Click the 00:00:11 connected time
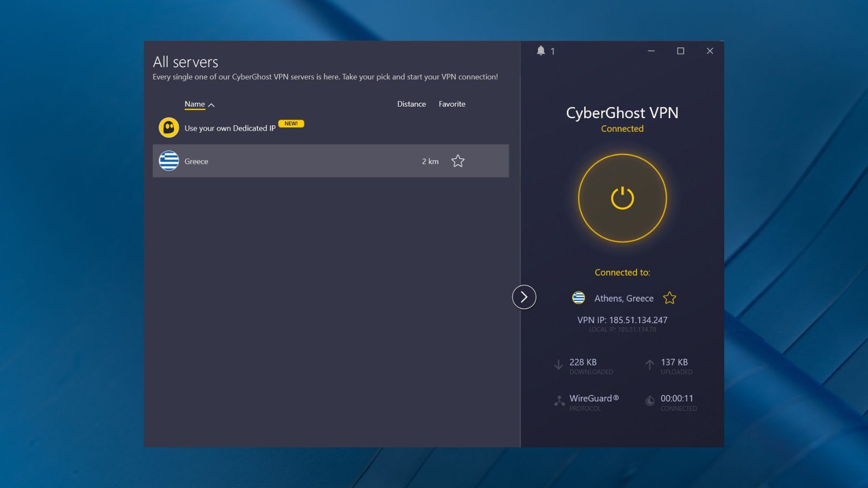Screen dimensions: 868x488 click(x=677, y=398)
